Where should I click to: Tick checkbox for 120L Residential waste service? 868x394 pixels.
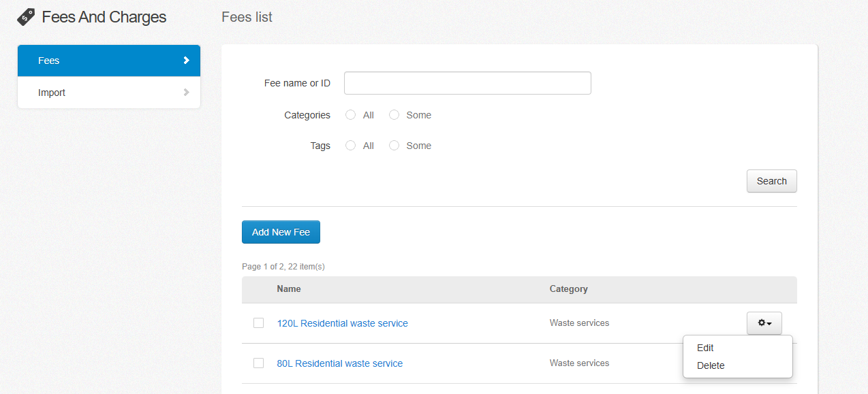pyautogui.click(x=258, y=323)
